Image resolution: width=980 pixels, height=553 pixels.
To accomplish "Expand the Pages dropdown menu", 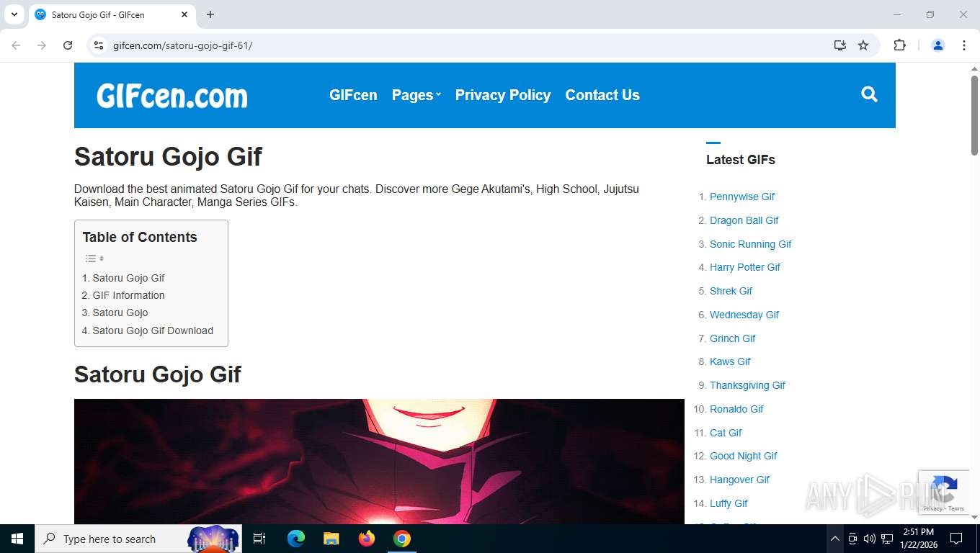I will click(x=416, y=95).
